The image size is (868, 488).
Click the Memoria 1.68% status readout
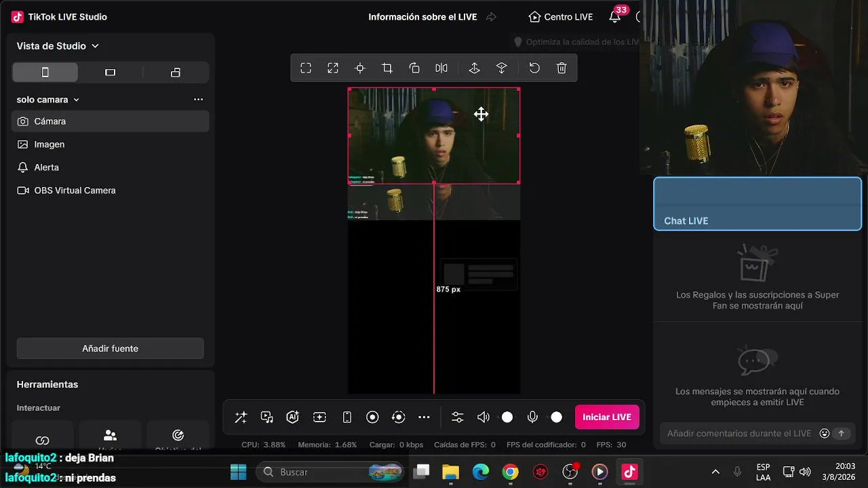tap(327, 445)
